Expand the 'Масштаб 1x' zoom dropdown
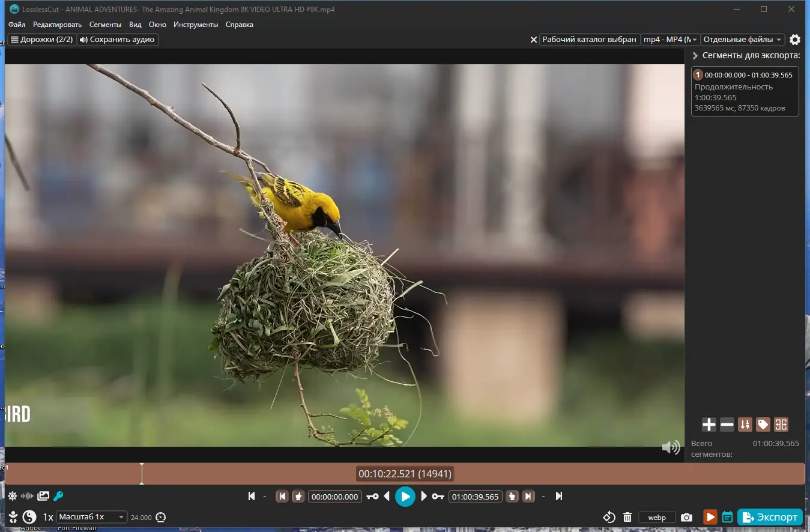This screenshot has width=810, height=532. click(x=92, y=517)
